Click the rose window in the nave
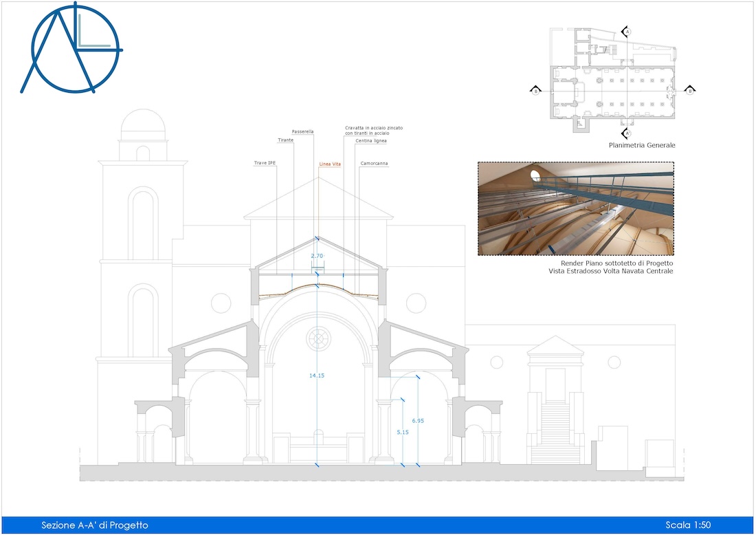 click(318, 338)
